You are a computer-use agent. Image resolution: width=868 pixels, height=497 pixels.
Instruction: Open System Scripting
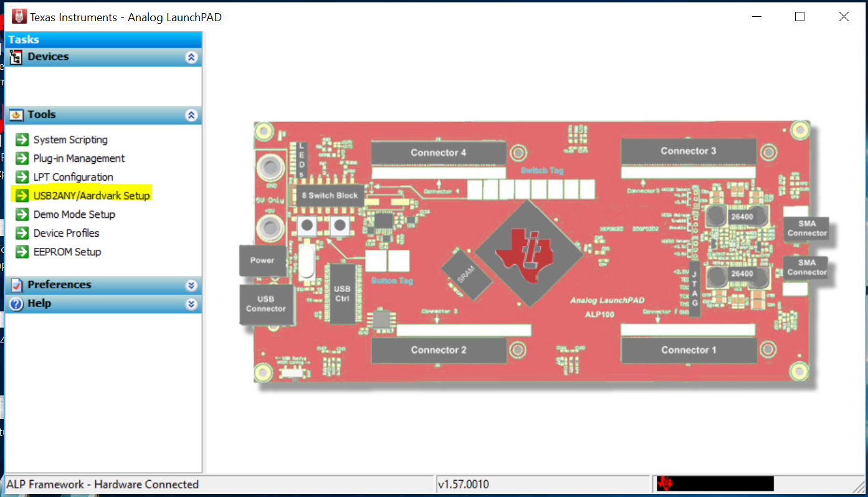pyautogui.click(x=70, y=140)
